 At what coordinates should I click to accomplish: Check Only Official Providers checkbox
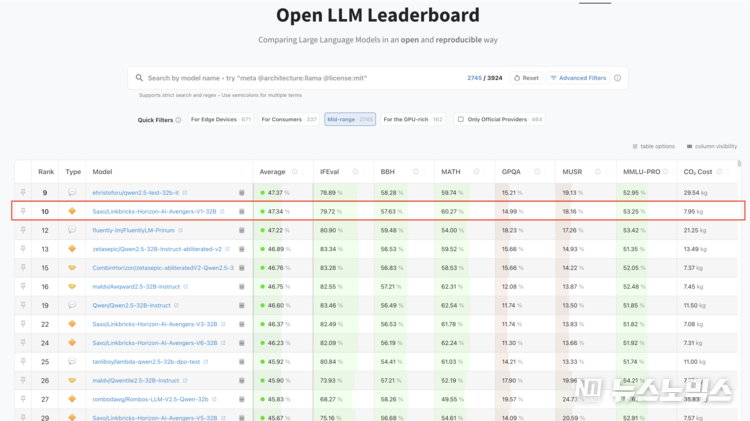tap(461, 120)
